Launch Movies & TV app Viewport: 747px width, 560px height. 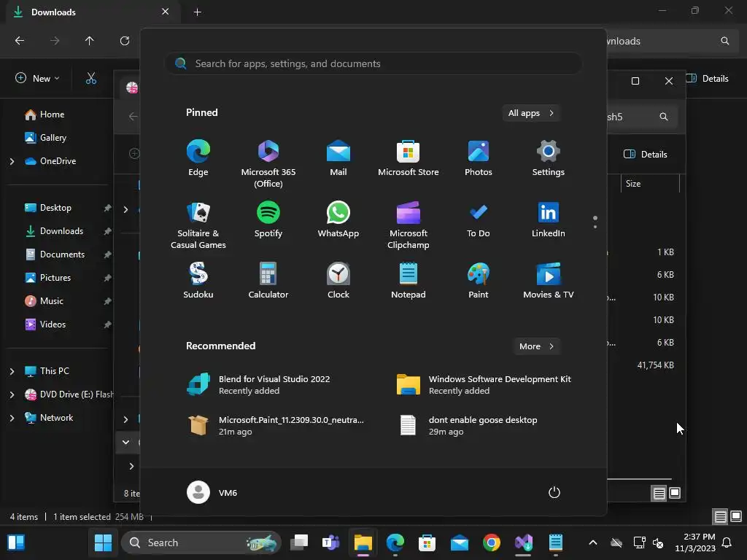click(x=549, y=281)
